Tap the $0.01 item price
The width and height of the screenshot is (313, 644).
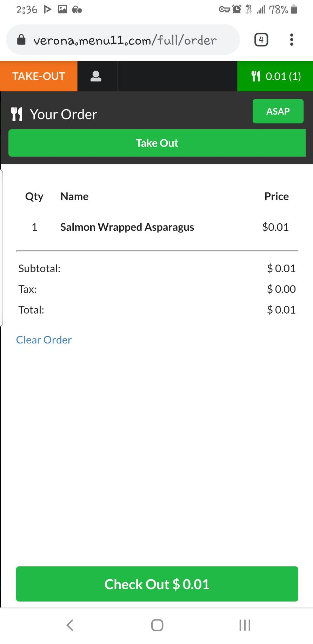[x=275, y=227]
